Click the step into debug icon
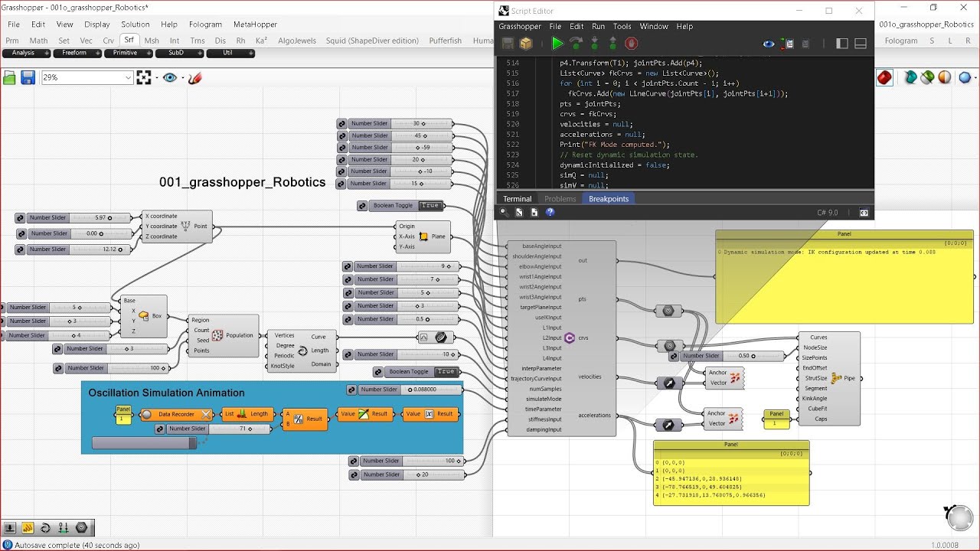Viewport: 980px width, 551px height. (594, 44)
